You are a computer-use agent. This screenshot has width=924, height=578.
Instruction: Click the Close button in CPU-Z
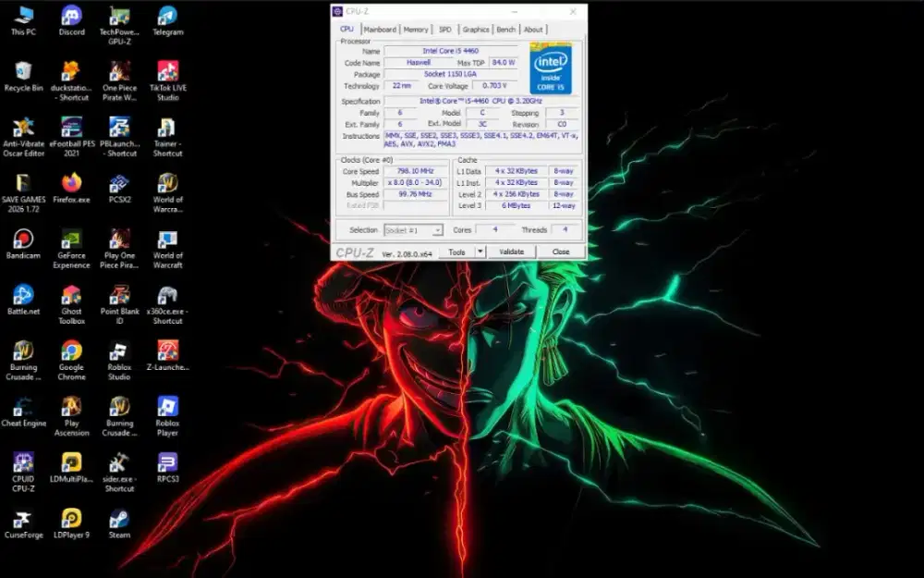tap(561, 252)
